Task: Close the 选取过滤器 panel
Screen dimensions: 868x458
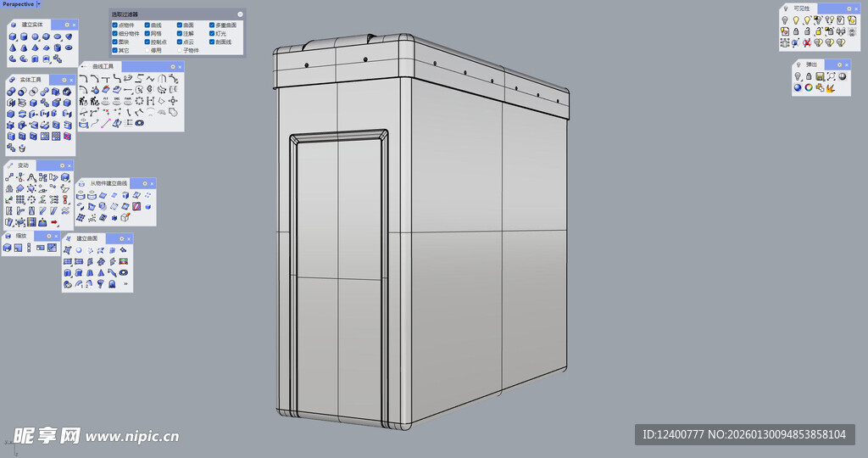Action: pyautogui.click(x=240, y=14)
